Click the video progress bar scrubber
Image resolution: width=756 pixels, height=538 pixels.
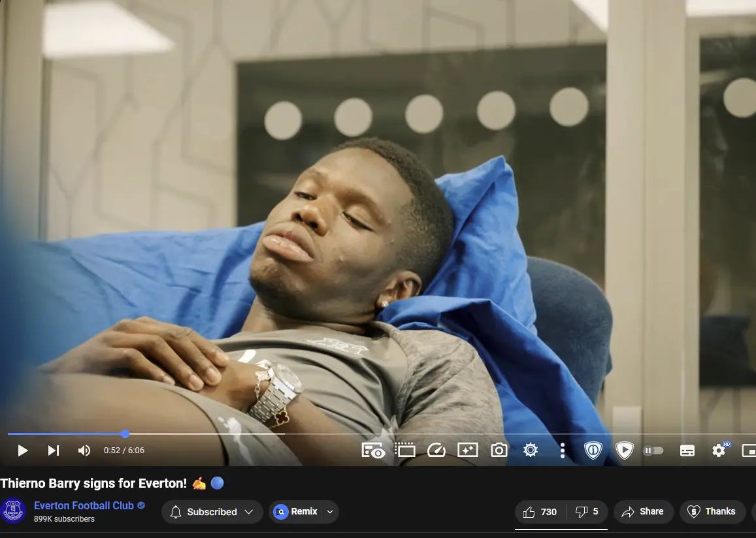[x=125, y=434]
